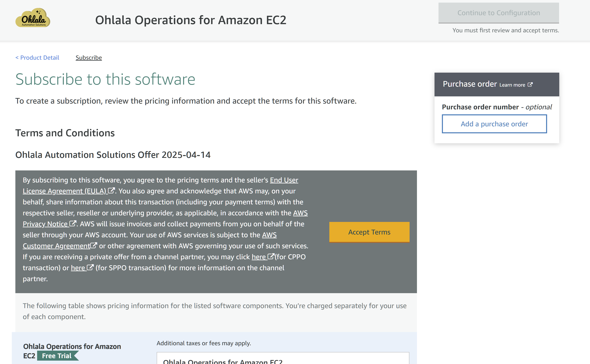
Task: Click the 'here' link for CPPO transaction
Action: pos(258,257)
